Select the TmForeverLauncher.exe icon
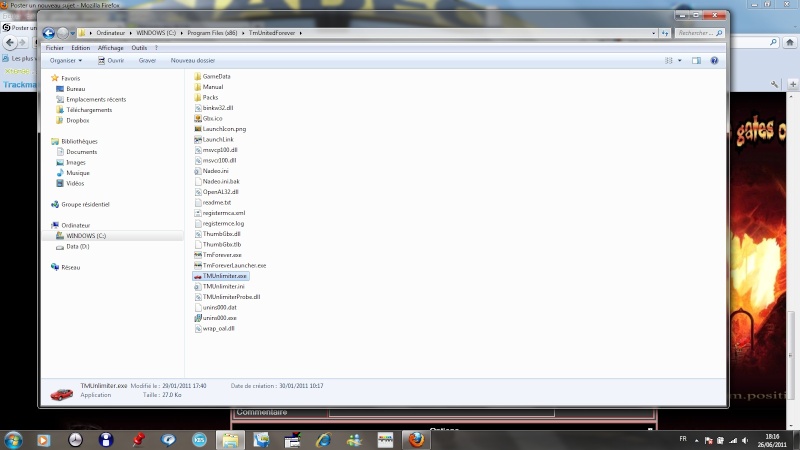Viewport: 800px width, 450px height. coord(198,266)
